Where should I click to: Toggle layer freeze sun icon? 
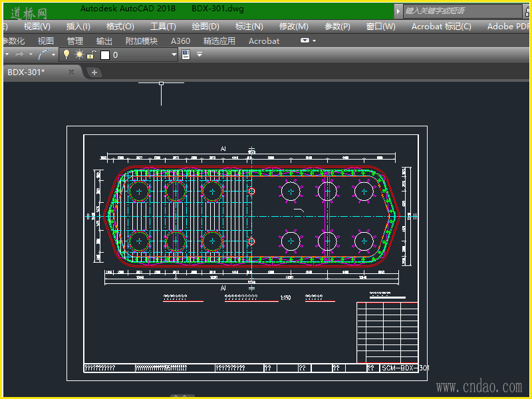[79, 55]
